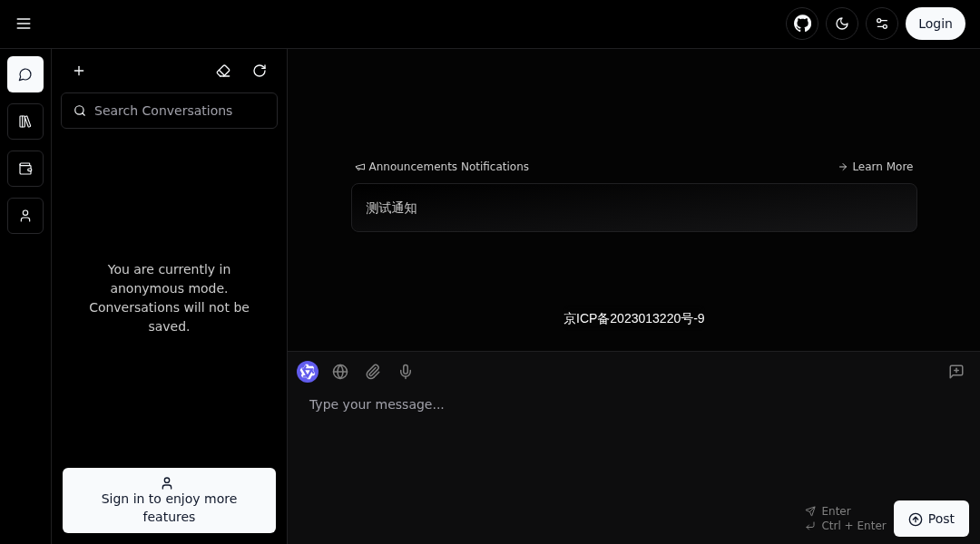Refresh the conversation list
The height and width of the screenshot is (544, 980).
260,71
